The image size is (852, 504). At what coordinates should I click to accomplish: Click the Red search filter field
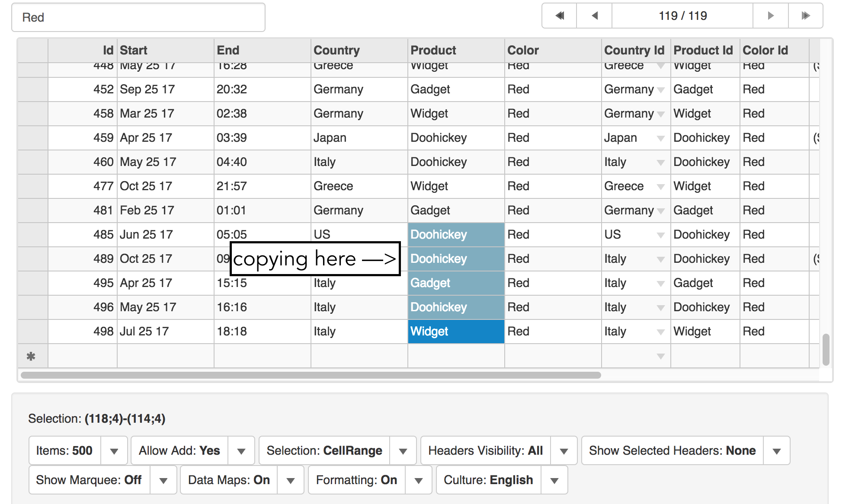[138, 18]
